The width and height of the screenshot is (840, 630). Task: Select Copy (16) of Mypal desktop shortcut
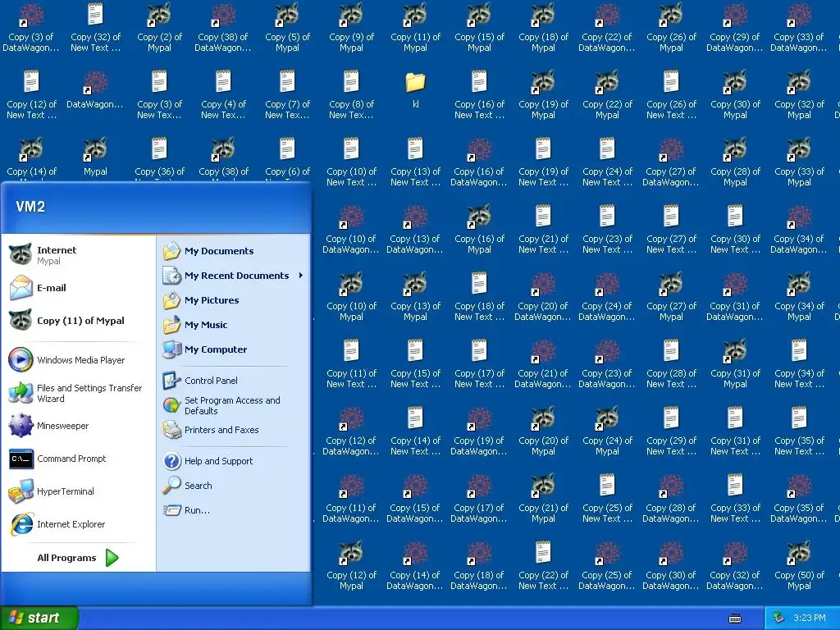point(479,230)
